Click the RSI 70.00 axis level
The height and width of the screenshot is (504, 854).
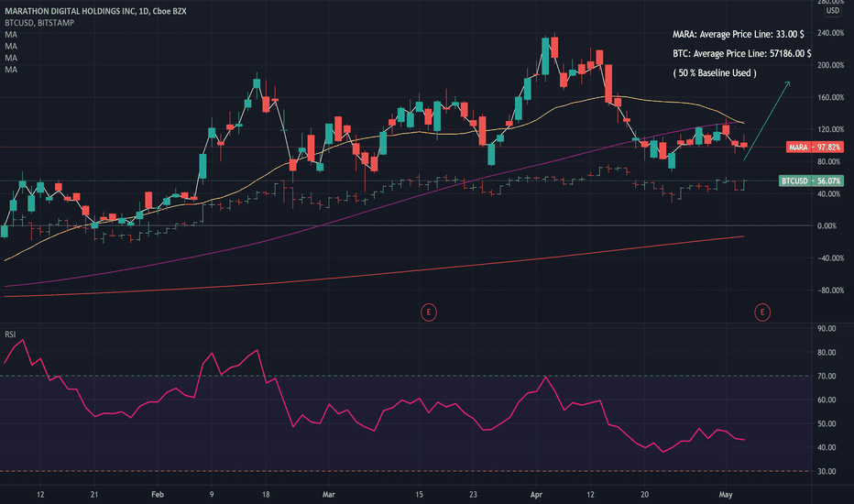pos(827,377)
